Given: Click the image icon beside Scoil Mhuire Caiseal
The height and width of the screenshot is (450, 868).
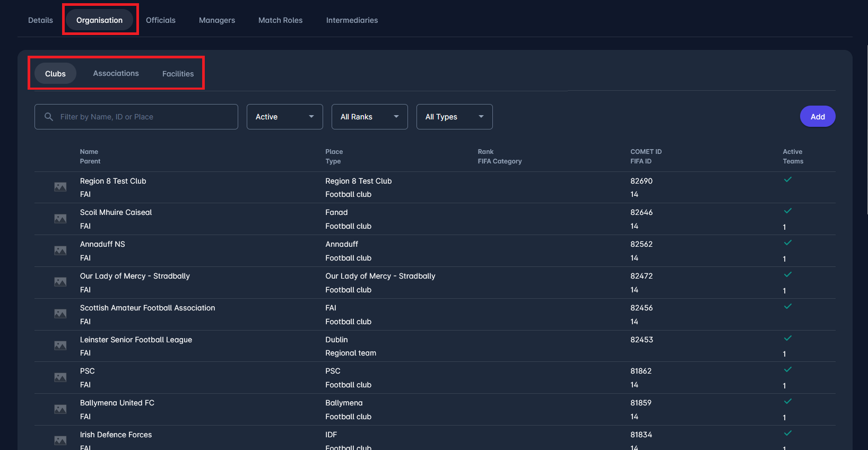Looking at the screenshot, I should click(60, 219).
